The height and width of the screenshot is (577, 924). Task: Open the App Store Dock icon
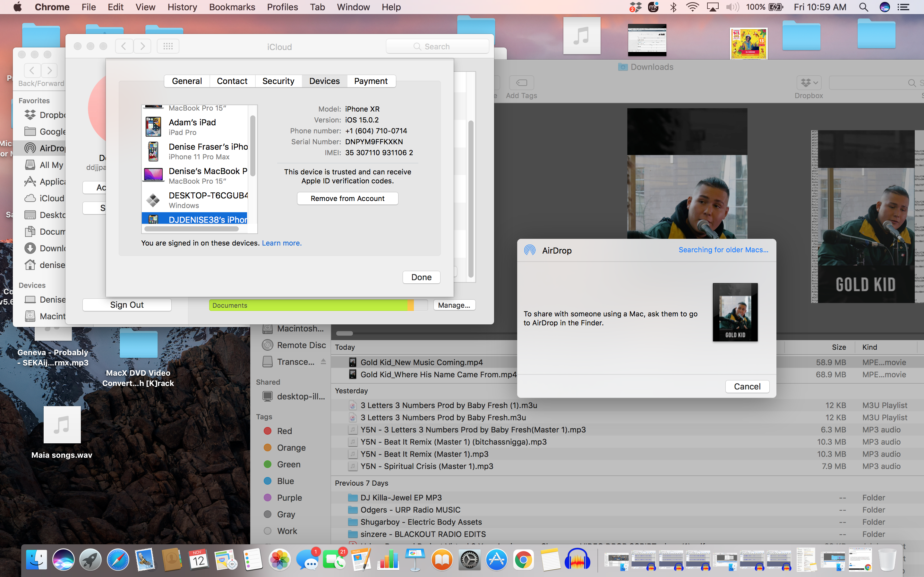[x=496, y=560]
